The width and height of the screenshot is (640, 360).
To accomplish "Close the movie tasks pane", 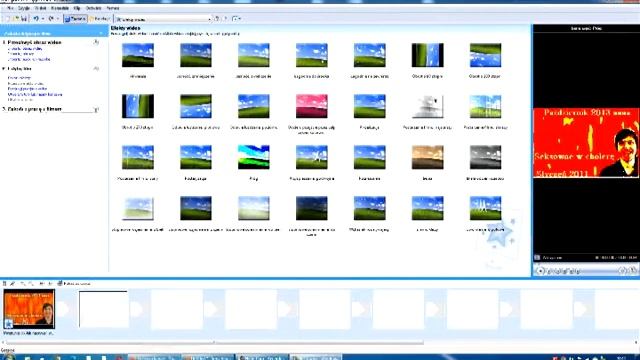I will click(101, 33).
